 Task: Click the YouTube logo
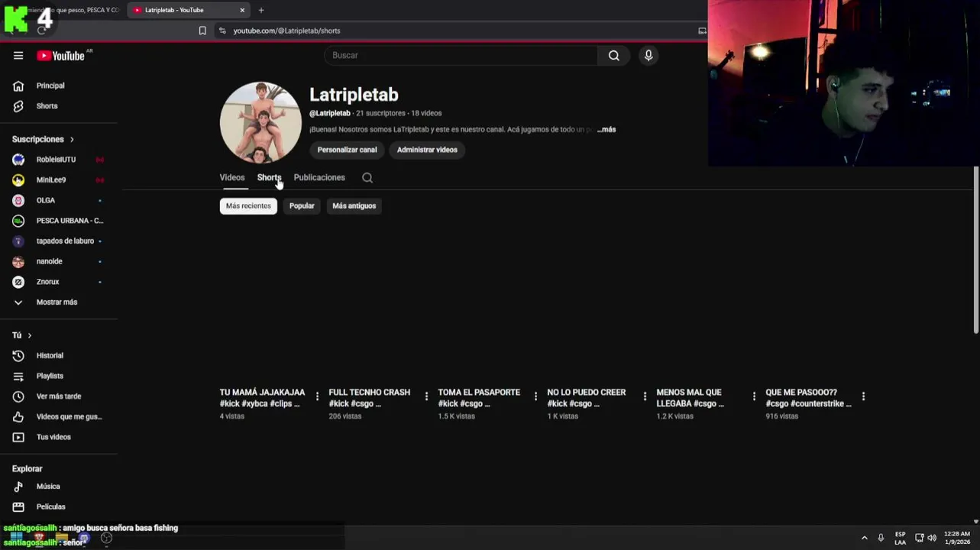pyautogui.click(x=60, y=56)
